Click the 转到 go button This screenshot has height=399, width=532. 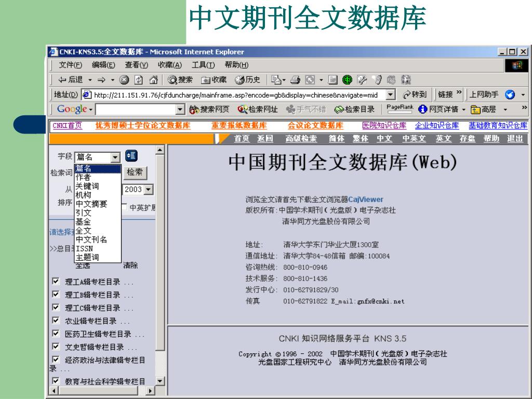coord(414,95)
